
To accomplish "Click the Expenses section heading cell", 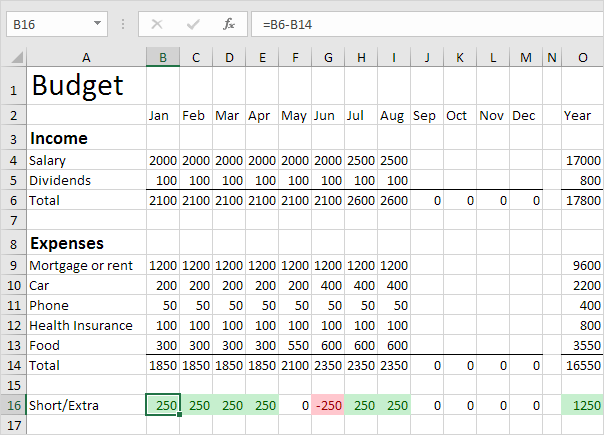I will click(86, 242).
